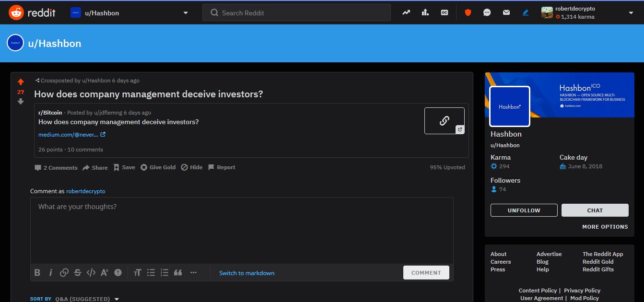Insert a link using the editor link icon
The image size is (644, 302).
point(64,273)
